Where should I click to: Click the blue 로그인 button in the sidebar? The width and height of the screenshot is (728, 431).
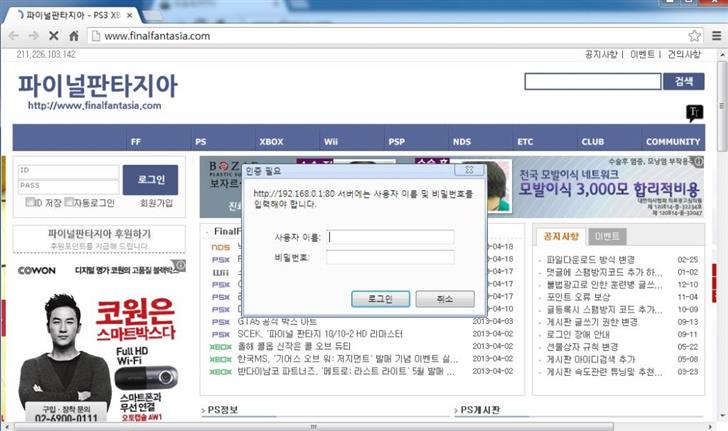150,180
